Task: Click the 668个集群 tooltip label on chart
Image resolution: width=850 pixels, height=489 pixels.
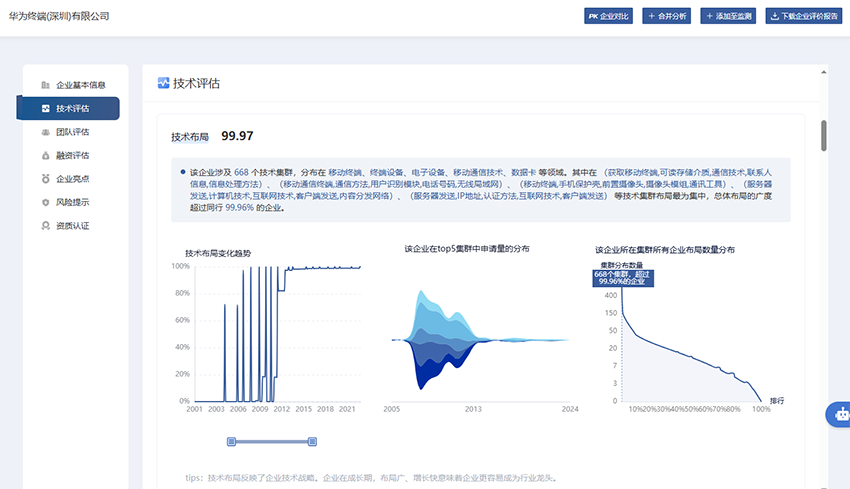Action: (x=623, y=278)
